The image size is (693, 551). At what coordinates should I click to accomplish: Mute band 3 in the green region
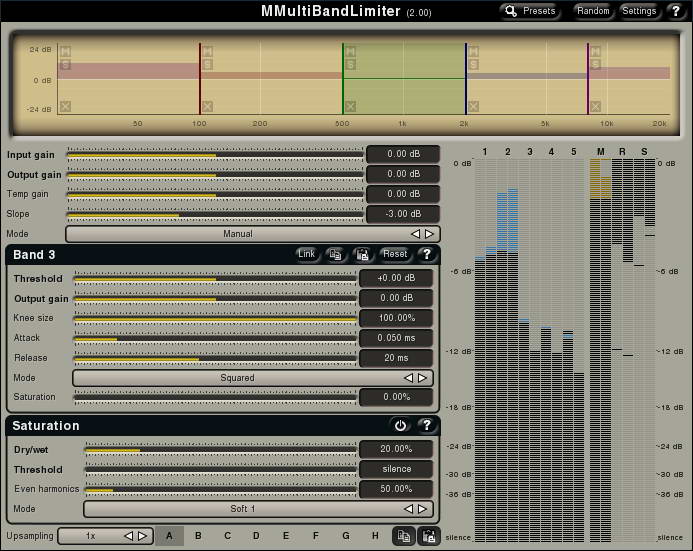click(x=350, y=52)
